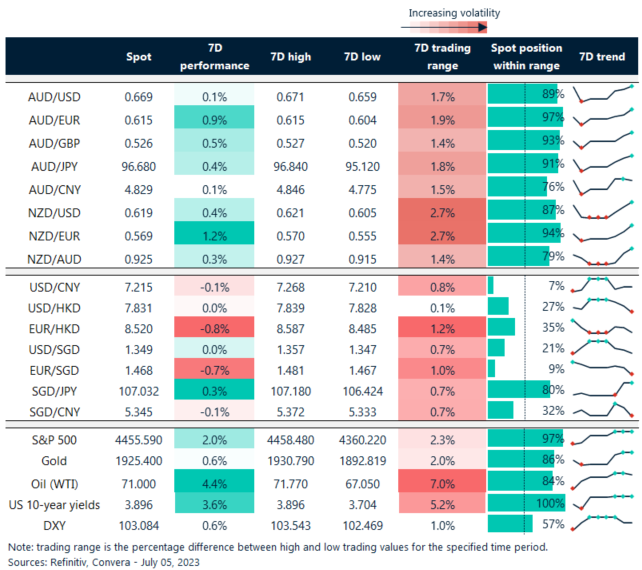Open the AUD/USD 7D trend sparkline

(602, 94)
